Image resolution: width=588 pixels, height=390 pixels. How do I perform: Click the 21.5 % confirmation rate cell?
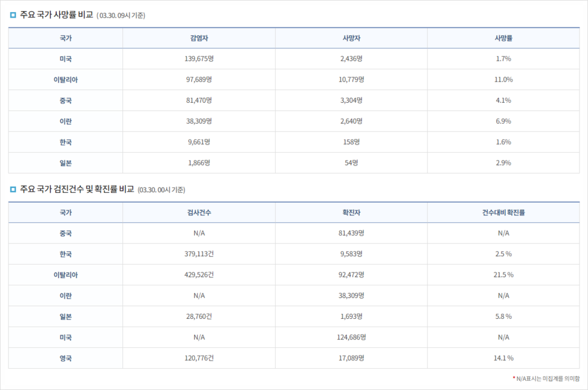[503, 275]
